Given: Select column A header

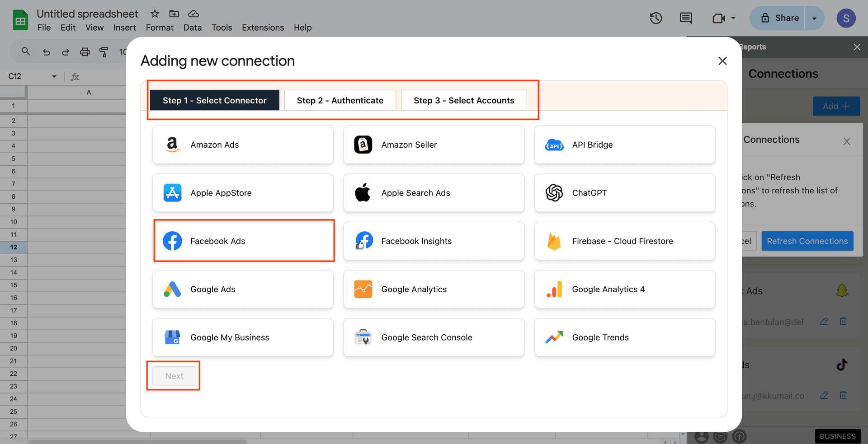Looking at the screenshot, I should click(89, 92).
